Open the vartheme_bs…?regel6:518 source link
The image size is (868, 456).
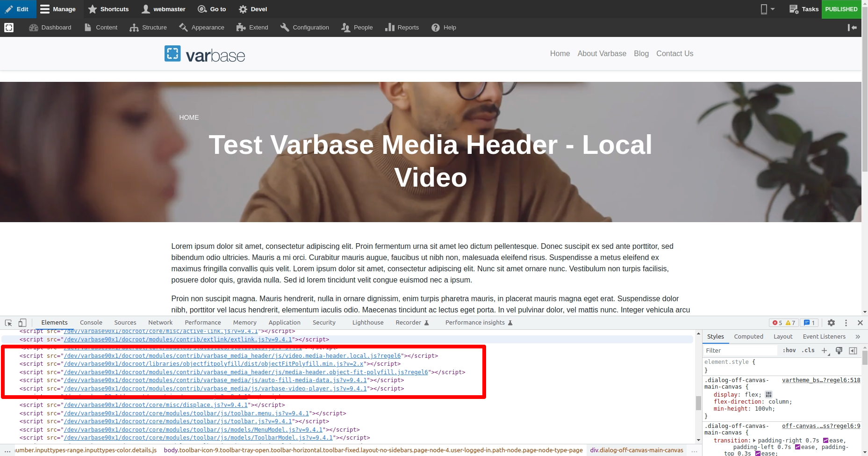[821, 380]
